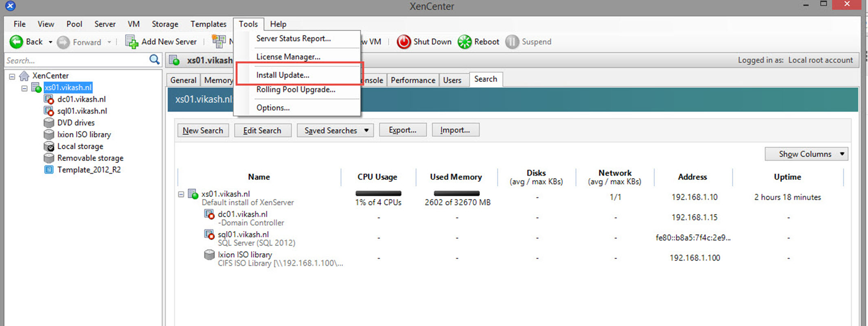Click the red Shut Down icon
868x326 pixels.
[404, 42]
